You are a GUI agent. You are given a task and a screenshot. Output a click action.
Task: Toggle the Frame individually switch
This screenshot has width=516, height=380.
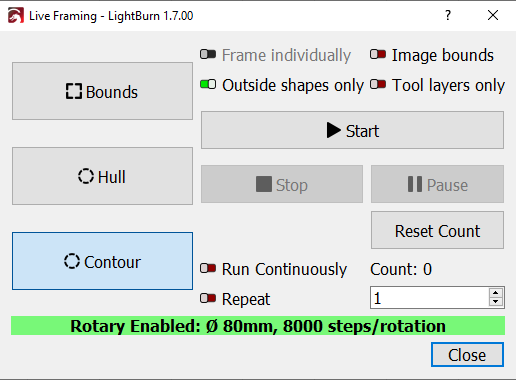tap(208, 54)
